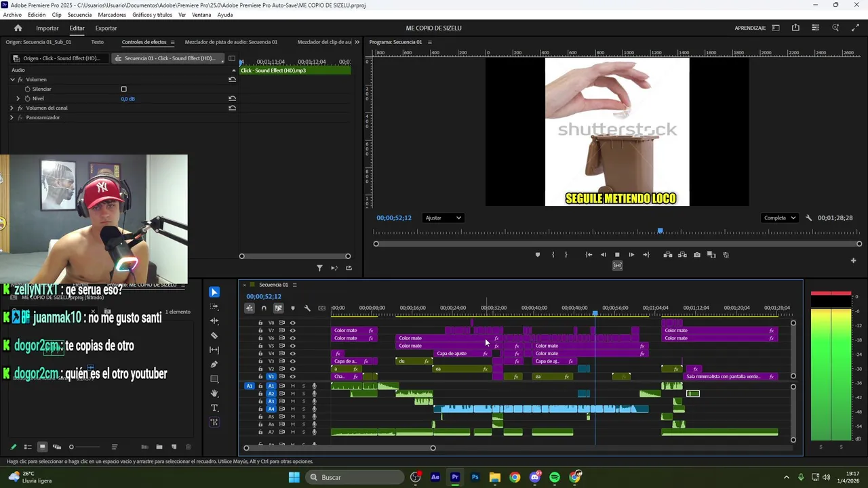Image resolution: width=868 pixels, height=488 pixels.
Task: Open Program monitor settings wrench
Action: (808, 218)
